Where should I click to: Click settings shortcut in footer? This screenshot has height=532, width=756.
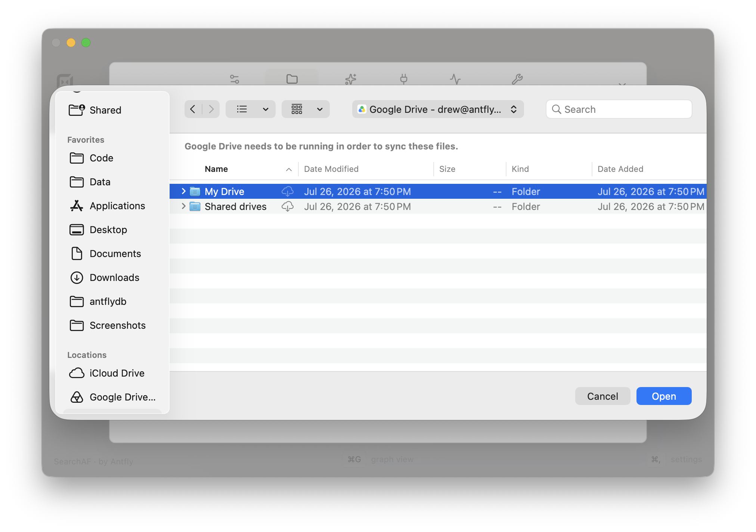pyautogui.click(x=676, y=459)
